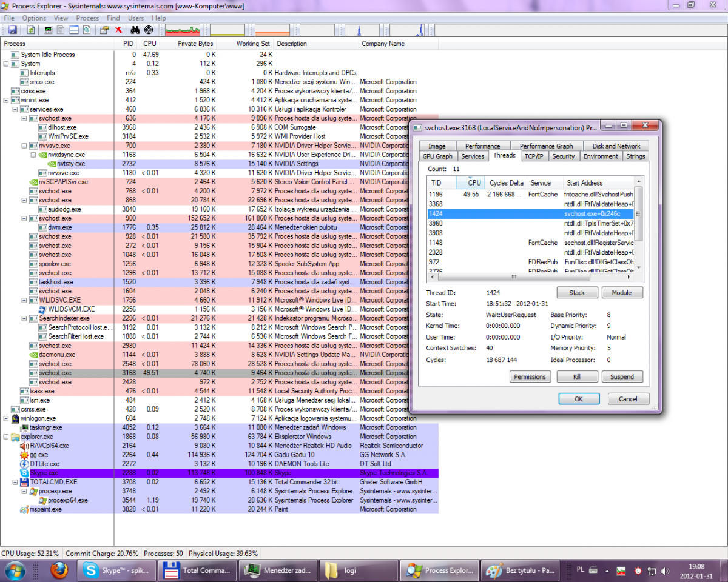Click the thread list horizontal scrollbar
Image resolution: width=728 pixels, height=582 pixels.
pos(531,277)
